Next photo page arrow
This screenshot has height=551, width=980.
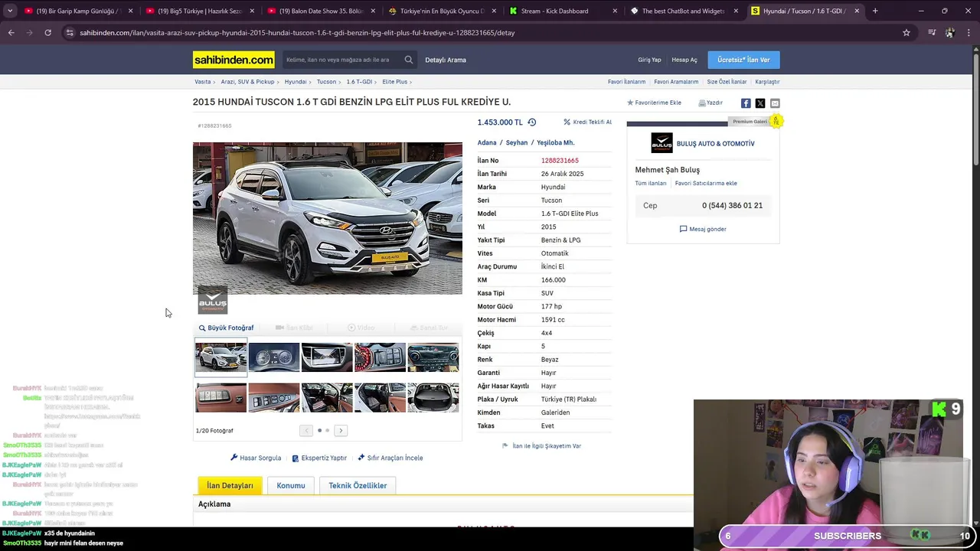tap(341, 430)
